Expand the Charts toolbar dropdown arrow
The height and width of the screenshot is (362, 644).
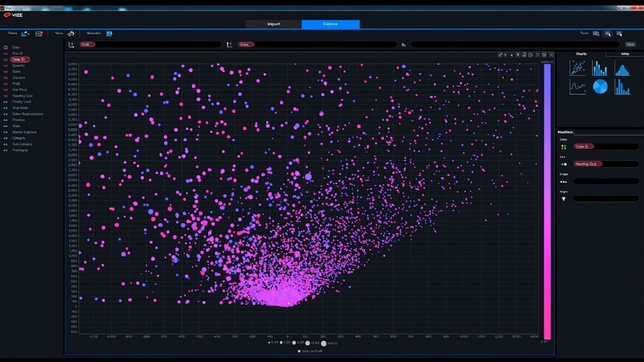click(28, 34)
